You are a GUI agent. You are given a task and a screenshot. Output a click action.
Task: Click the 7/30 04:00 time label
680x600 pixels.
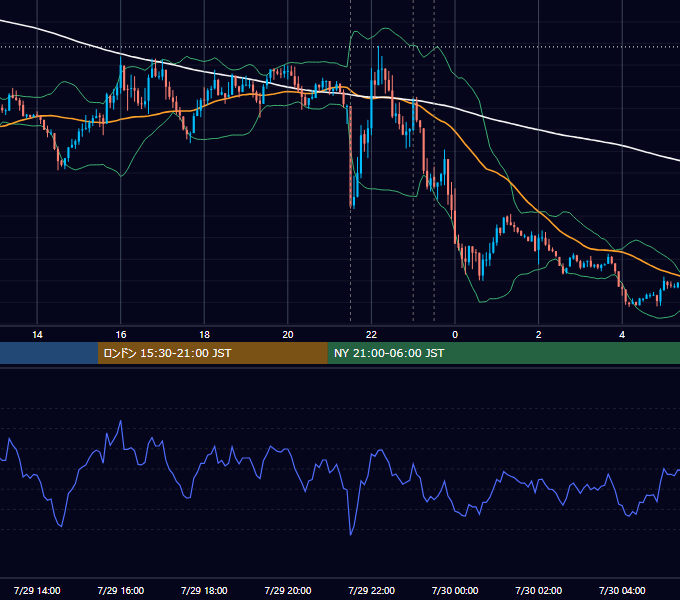(x=622, y=590)
